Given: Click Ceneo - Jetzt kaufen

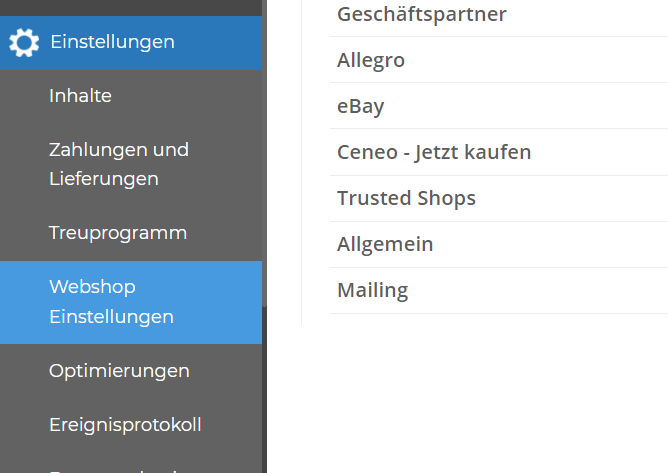Looking at the screenshot, I should point(434,152).
